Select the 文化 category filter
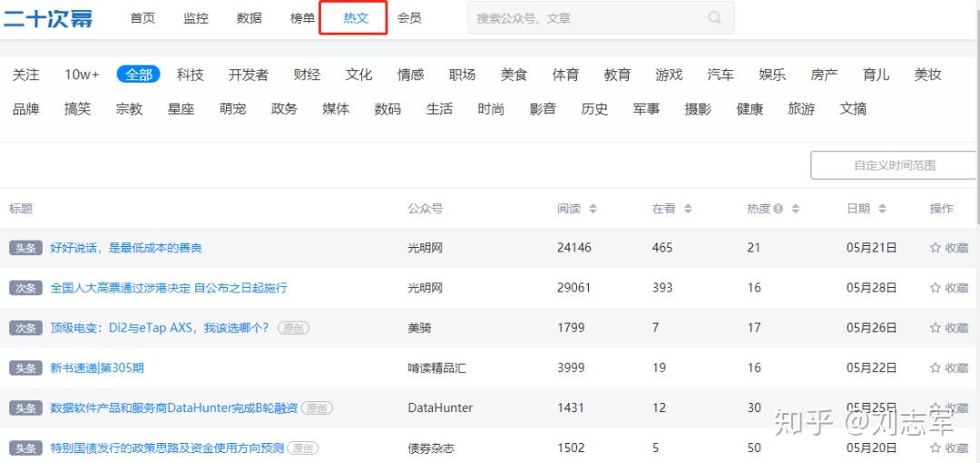 point(358,74)
